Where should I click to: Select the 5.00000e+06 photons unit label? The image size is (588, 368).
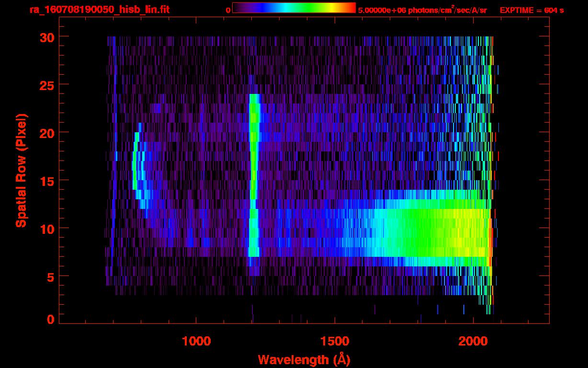pos(422,10)
